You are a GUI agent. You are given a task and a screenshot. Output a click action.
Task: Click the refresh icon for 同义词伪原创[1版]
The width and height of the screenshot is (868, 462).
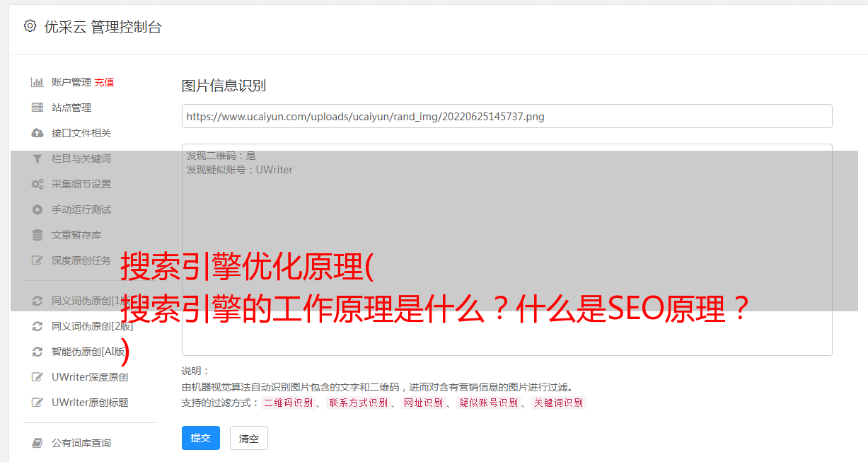[37, 301]
